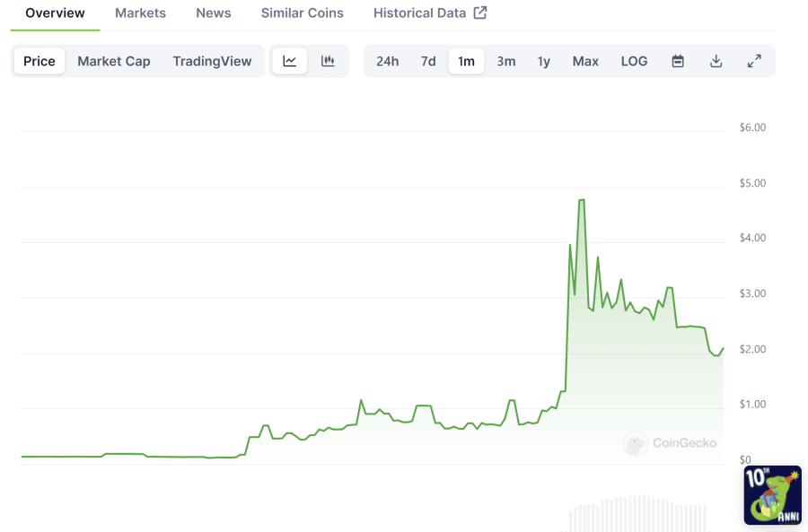Open the Historical Data page
Screen dimensions: 808x532
point(419,13)
